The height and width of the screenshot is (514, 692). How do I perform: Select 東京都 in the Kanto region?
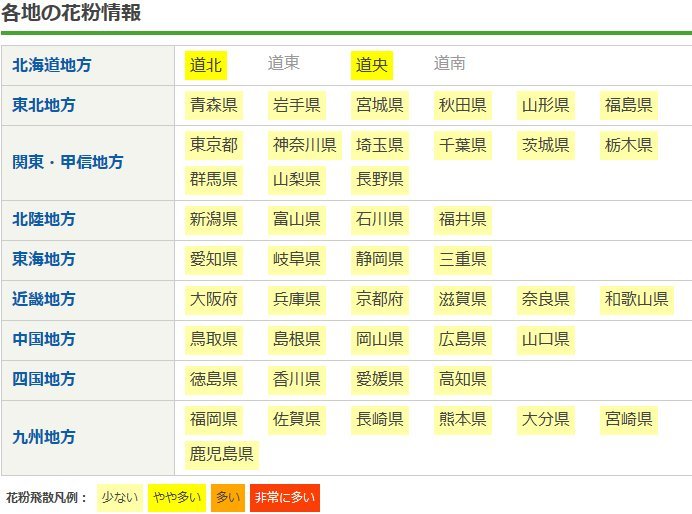214,145
